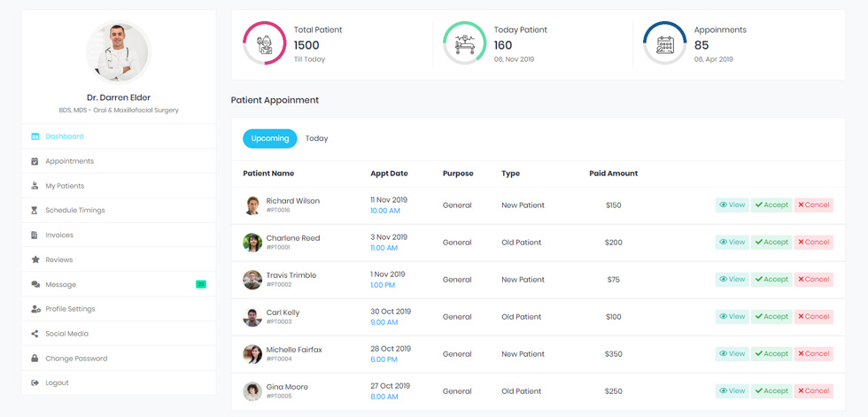Cancel Gina Moore's appointment
The height and width of the screenshot is (417, 868).
click(x=814, y=391)
